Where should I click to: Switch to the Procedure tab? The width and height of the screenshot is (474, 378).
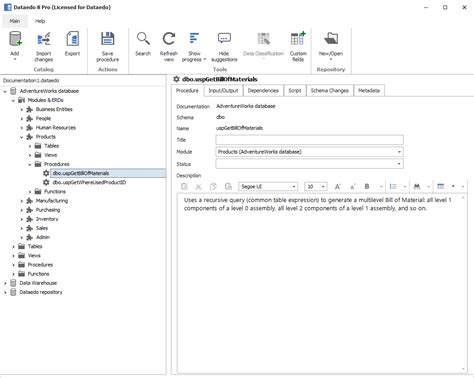pos(187,91)
